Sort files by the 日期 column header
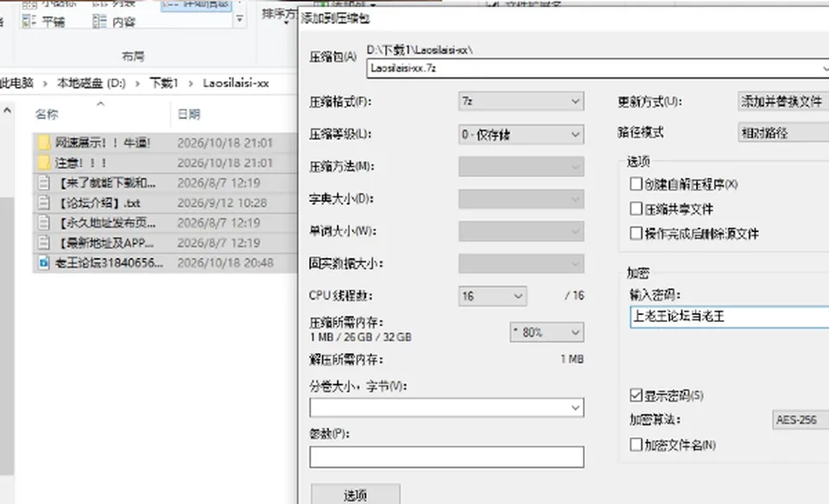Image resolution: width=829 pixels, height=504 pixels. click(189, 114)
